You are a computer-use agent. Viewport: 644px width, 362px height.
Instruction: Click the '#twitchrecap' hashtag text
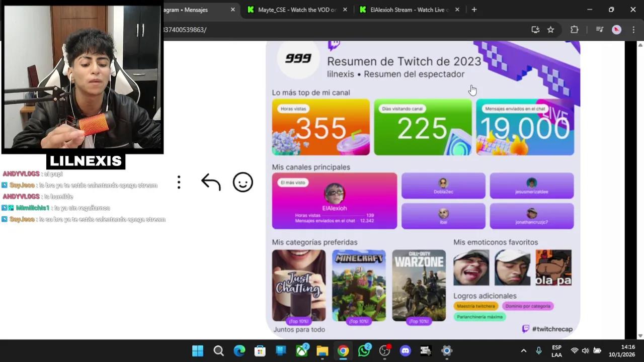552,329
